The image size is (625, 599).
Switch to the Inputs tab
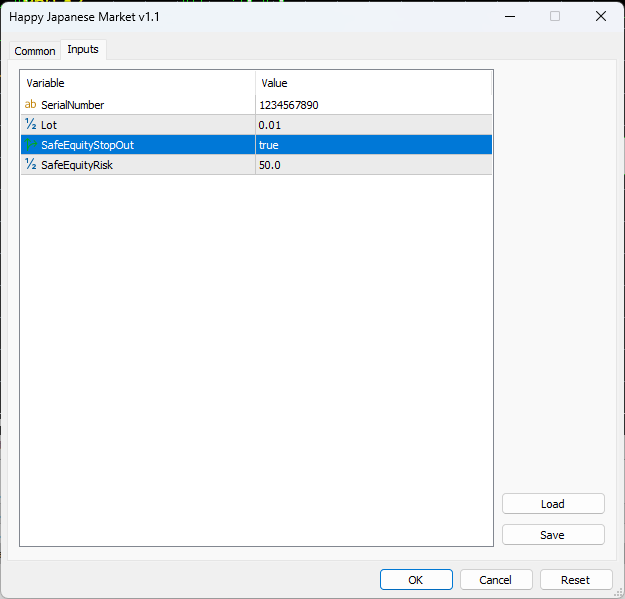[x=83, y=50]
